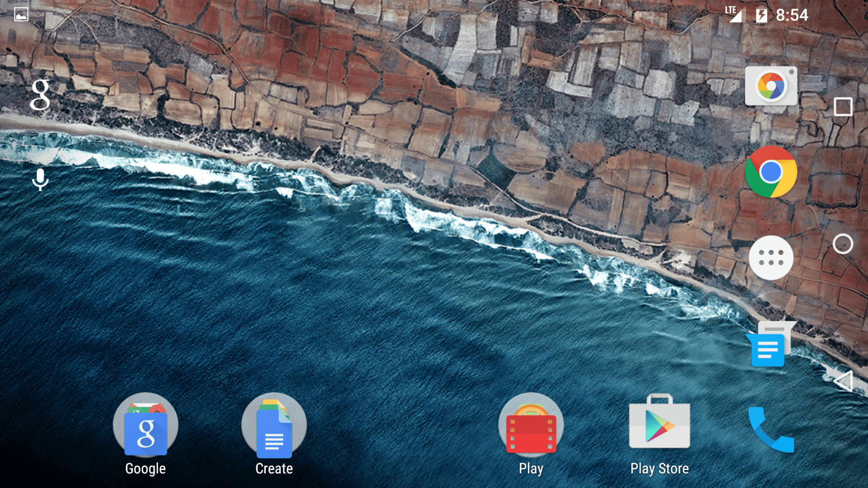Start voice search with the microphone icon
Image resolution: width=868 pixels, height=488 pixels.
40,179
